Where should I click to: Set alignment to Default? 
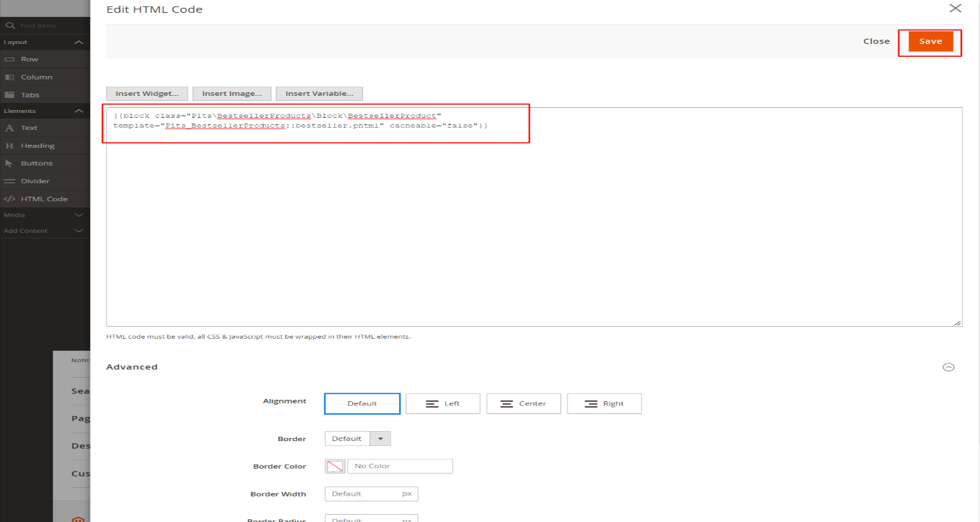[362, 403]
